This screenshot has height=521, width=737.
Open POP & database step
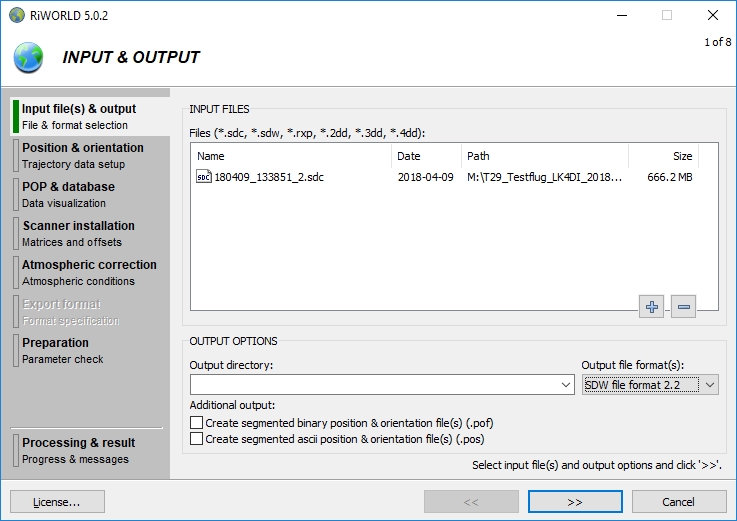pyautogui.click(x=89, y=194)
